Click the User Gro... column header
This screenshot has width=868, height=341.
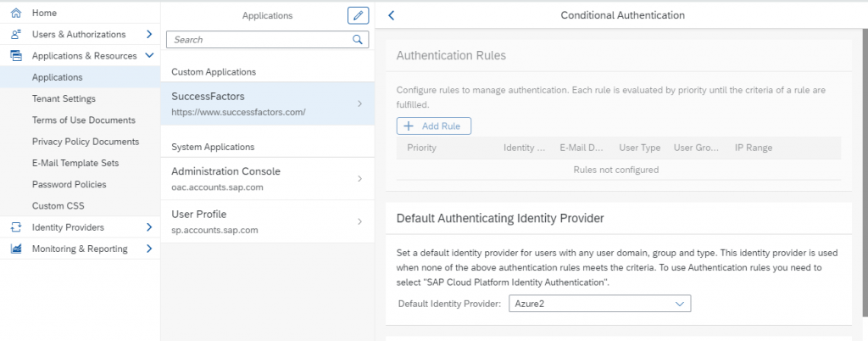[x=696, y=148]
